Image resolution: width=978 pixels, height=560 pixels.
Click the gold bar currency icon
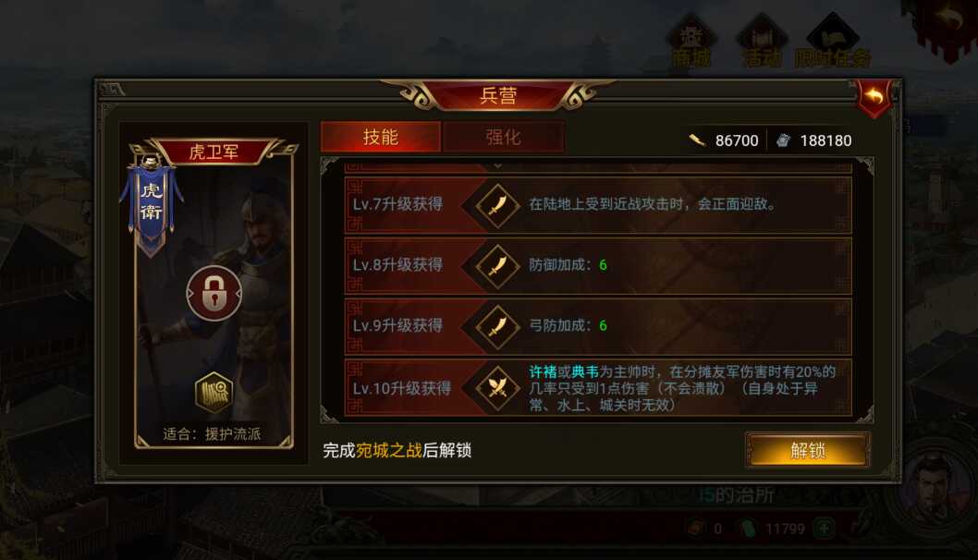tap(697, 140)
